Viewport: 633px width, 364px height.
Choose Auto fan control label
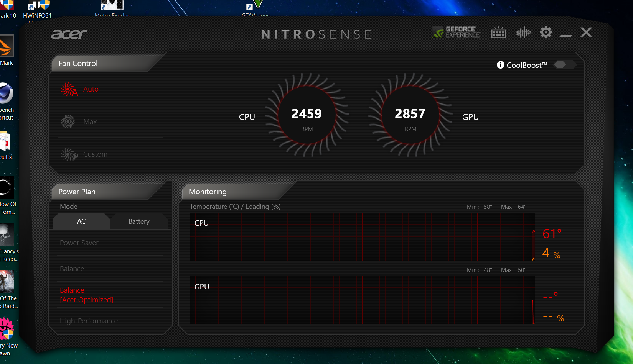pyautogui.click(x=91, y=89)
